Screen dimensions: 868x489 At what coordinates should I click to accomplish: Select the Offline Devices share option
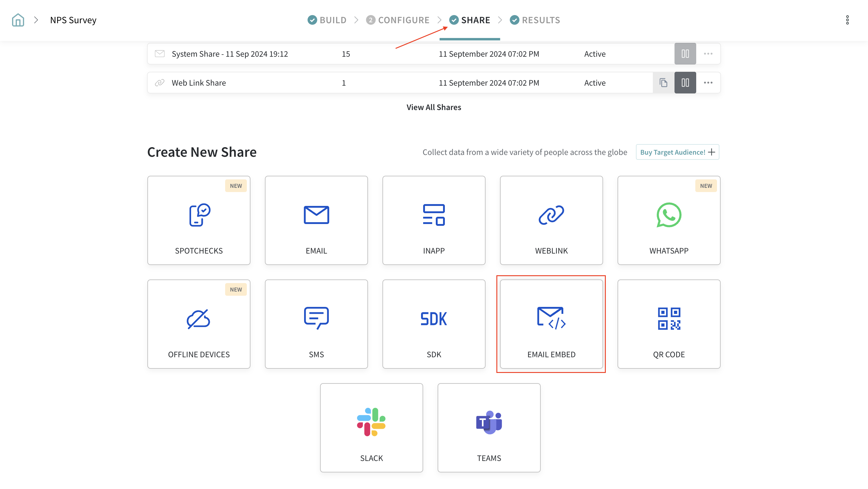tap(199, 324)
